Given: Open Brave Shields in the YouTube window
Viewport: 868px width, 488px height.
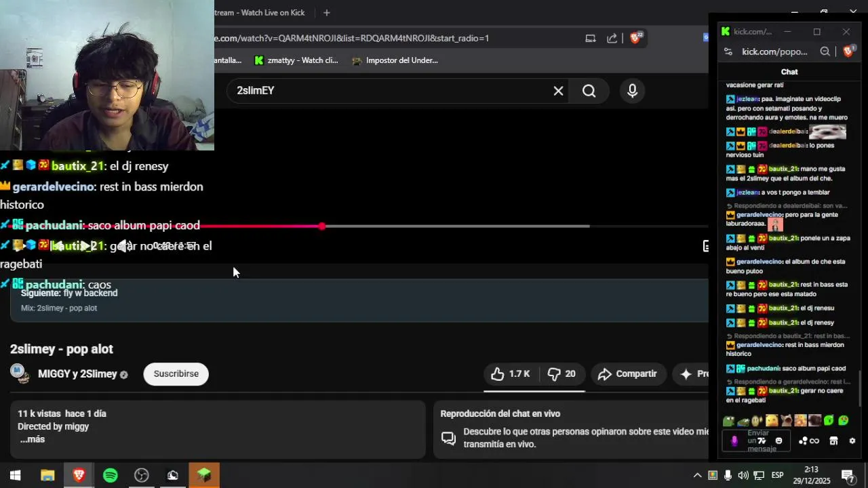Looking at the screenshot, I should pyautogui.click(x=635, y=38).
